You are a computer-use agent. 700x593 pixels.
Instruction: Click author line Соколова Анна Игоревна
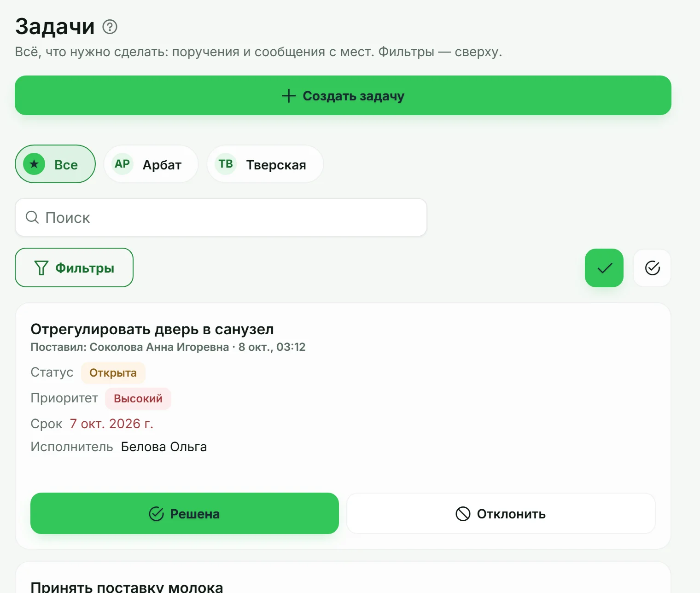(159, 347)
